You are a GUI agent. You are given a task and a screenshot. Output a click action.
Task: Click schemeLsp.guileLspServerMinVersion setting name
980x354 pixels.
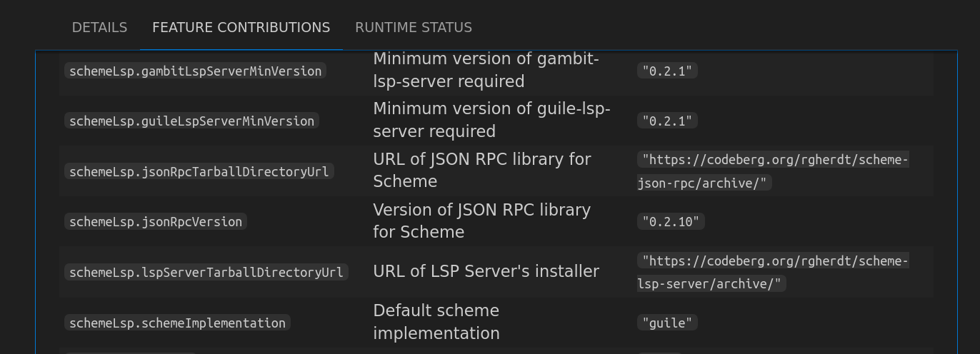[x=192, y=121]
